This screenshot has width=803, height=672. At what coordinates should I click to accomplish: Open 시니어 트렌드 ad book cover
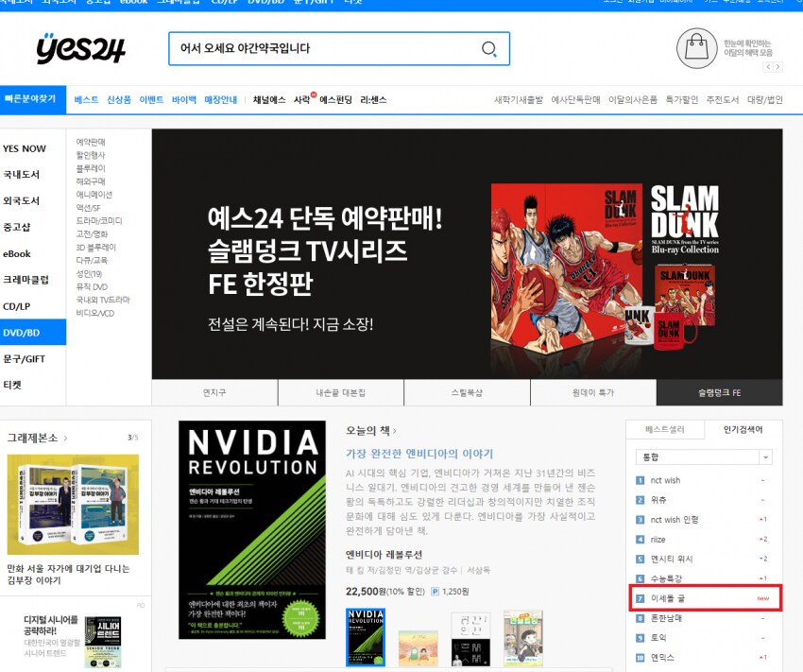point(103,643)
